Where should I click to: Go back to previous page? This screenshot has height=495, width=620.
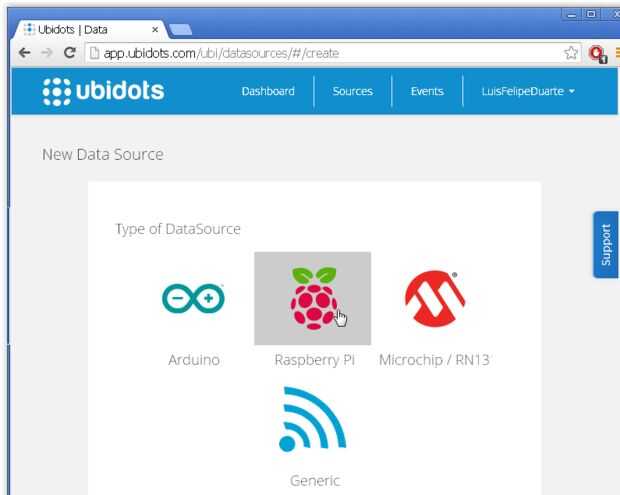tap(24, 52)
